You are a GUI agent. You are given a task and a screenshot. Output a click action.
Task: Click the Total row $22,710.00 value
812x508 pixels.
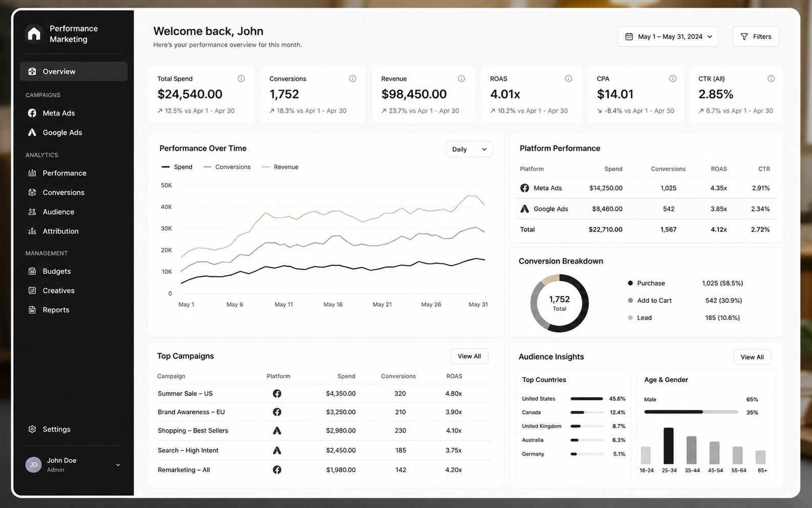[606, 229]
